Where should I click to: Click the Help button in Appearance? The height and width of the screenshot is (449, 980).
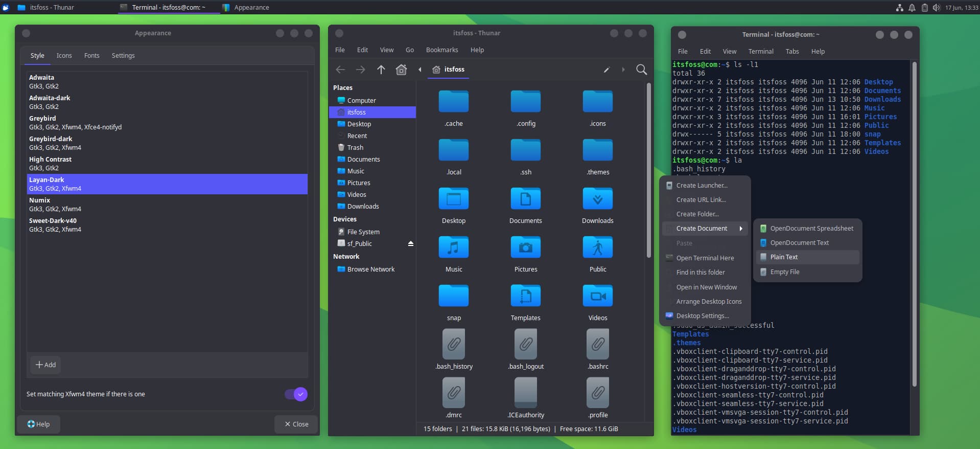[x=39, y=424]
